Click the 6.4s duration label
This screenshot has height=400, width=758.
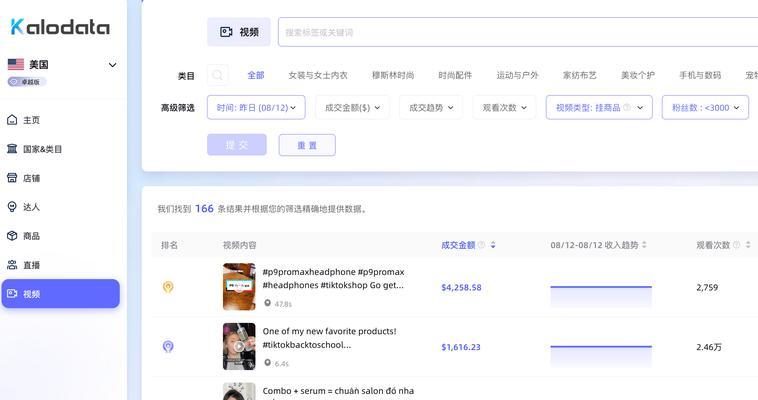point(281,363)
